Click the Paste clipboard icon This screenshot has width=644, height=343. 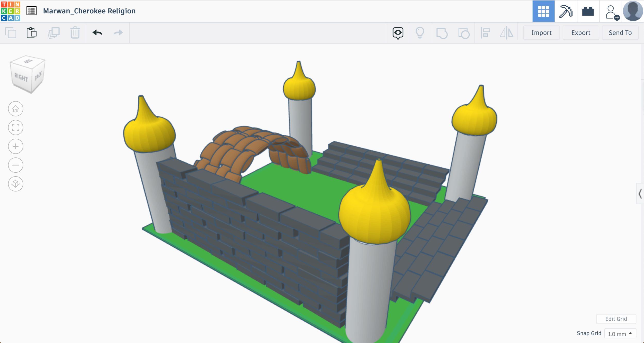click(31, 33)
